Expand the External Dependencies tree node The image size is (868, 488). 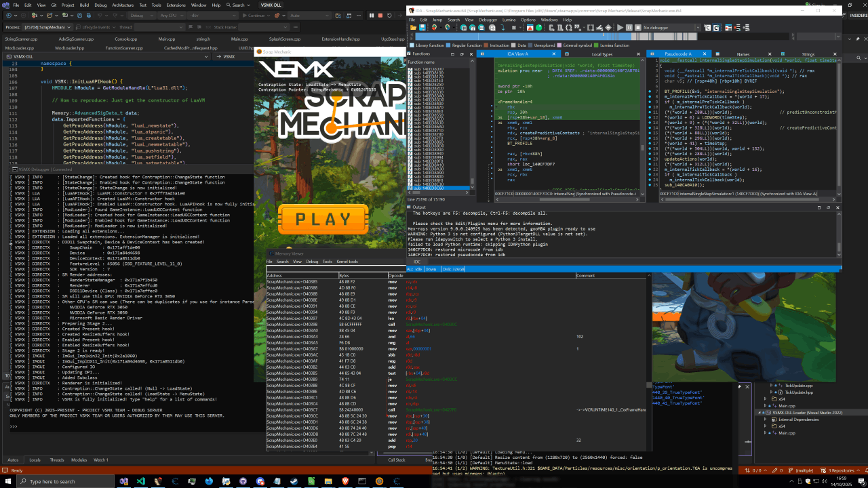tap(764, 420)
